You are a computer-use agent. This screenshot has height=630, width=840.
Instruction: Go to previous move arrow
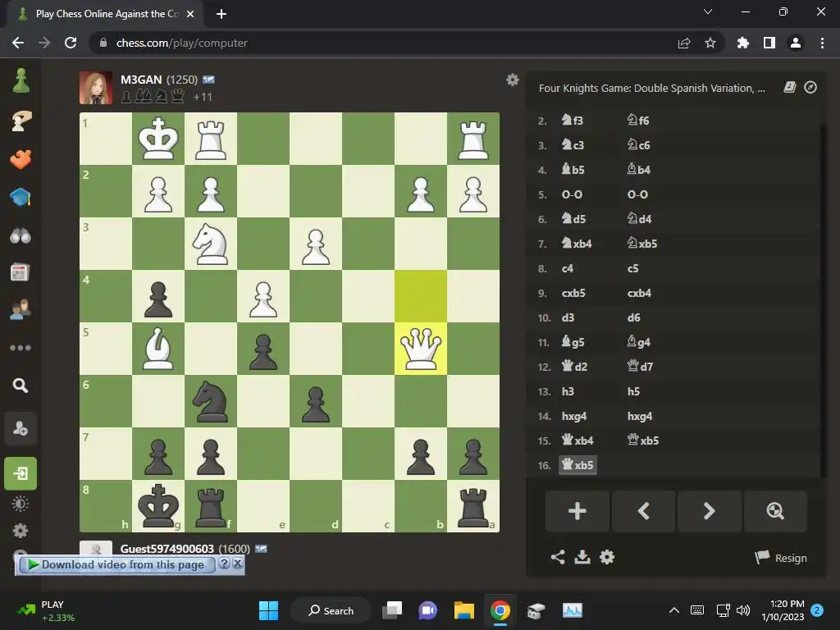[x=643, y=511]
